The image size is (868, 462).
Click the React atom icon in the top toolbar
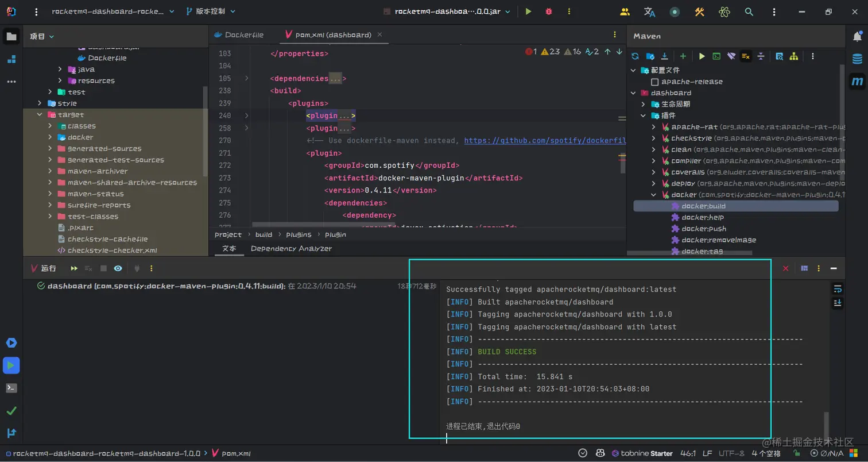click(x=724, y=11)
